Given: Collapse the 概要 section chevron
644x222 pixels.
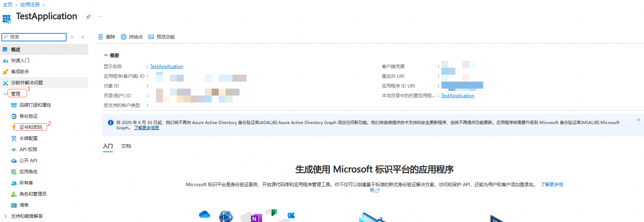Looking at the screenshot, I should (x=106, y=55).
